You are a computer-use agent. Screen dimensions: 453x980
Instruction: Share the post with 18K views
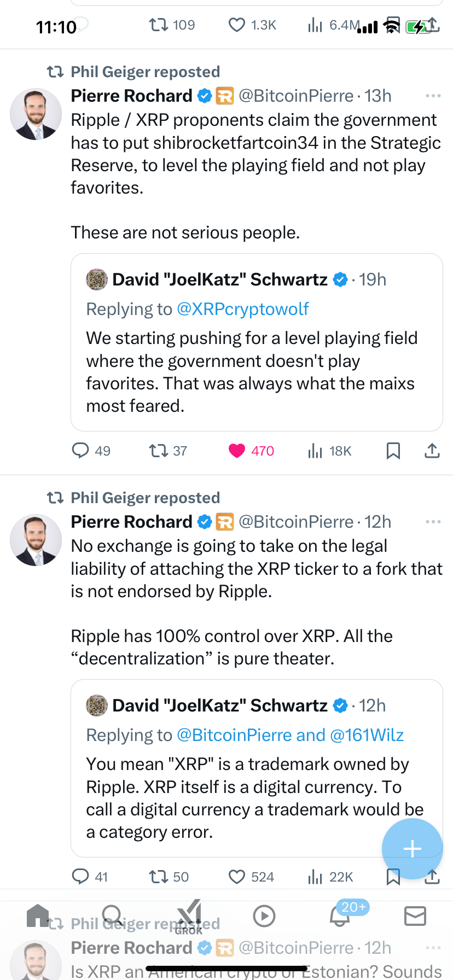pos(432,451)
